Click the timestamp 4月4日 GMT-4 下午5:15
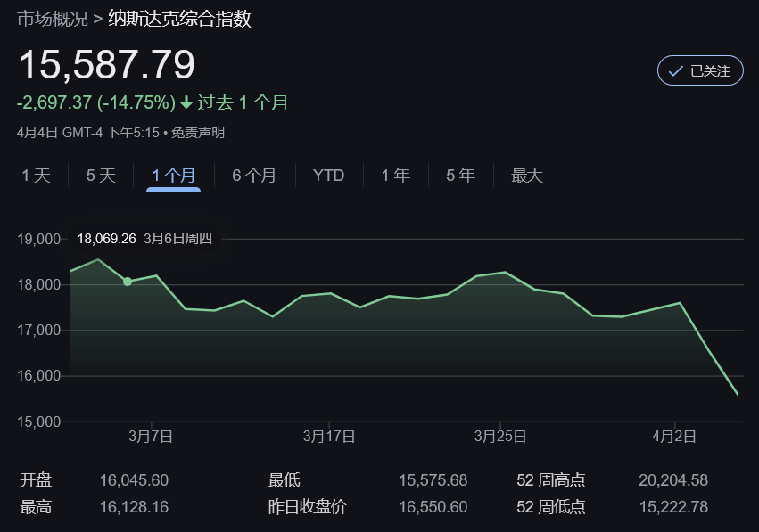This screenshot has width=759, height=532. [x=88, y=133]
